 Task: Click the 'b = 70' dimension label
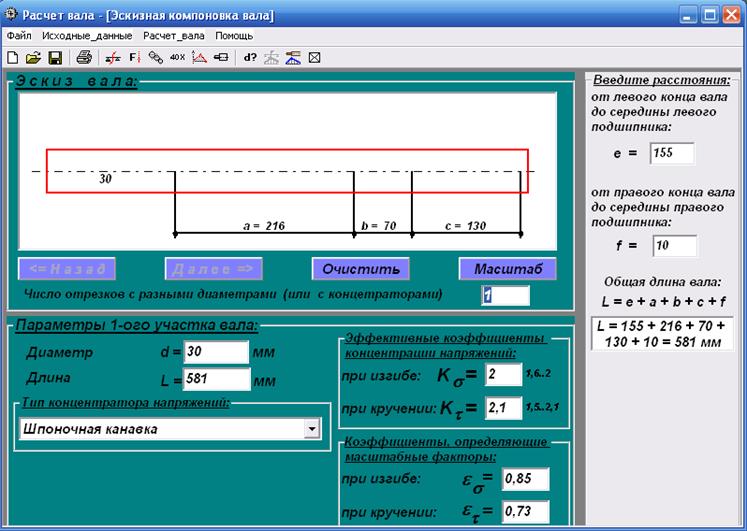(x=379, y=226)
